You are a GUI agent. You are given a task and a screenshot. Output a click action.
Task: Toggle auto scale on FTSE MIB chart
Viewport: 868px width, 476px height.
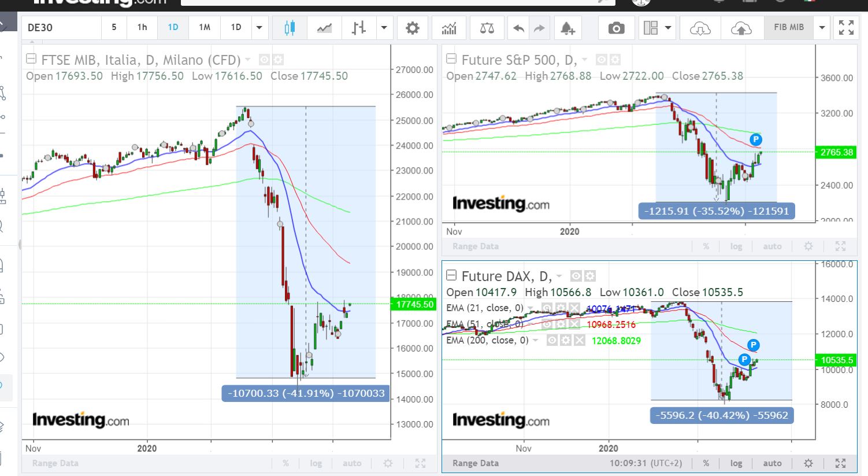tap(352, 463)
